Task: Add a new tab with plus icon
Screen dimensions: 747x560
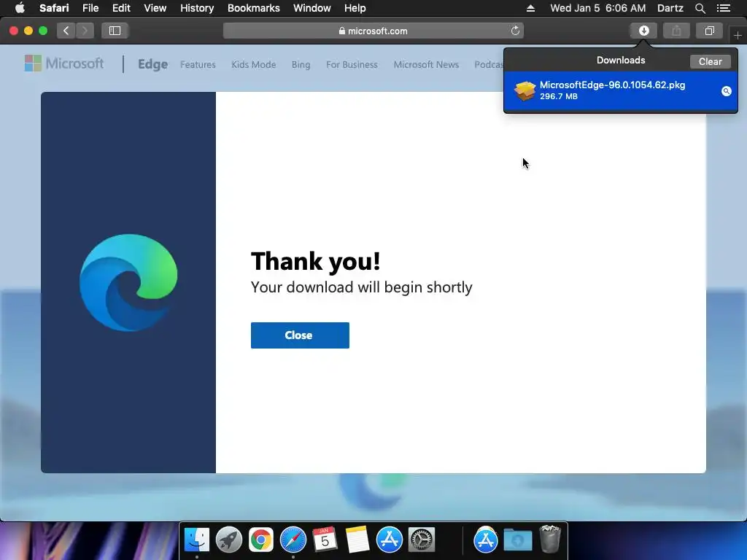Action: pos(738,35)
